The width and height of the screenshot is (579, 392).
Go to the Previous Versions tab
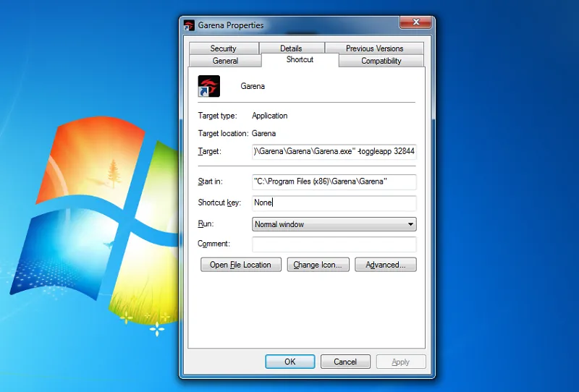coord(374,48)
